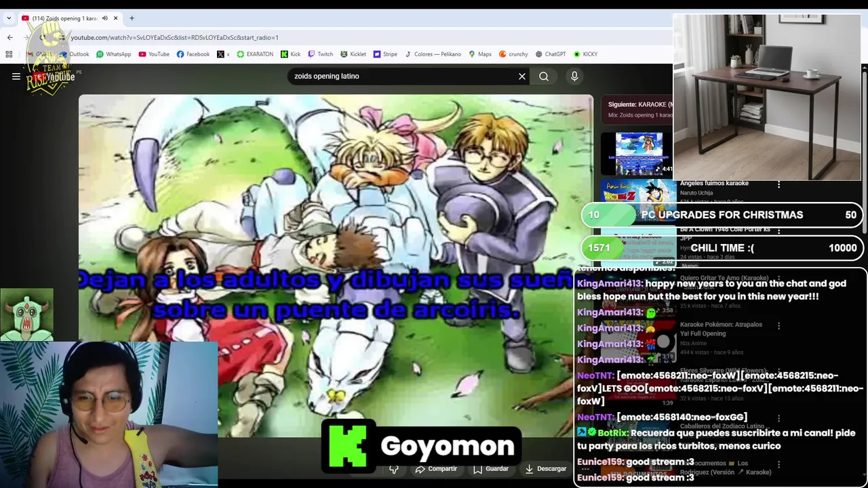This screenshot has height=488, width=868.
Task: Open the YouTube bookmark in bookmarks bar
Action: pos(154,54)
